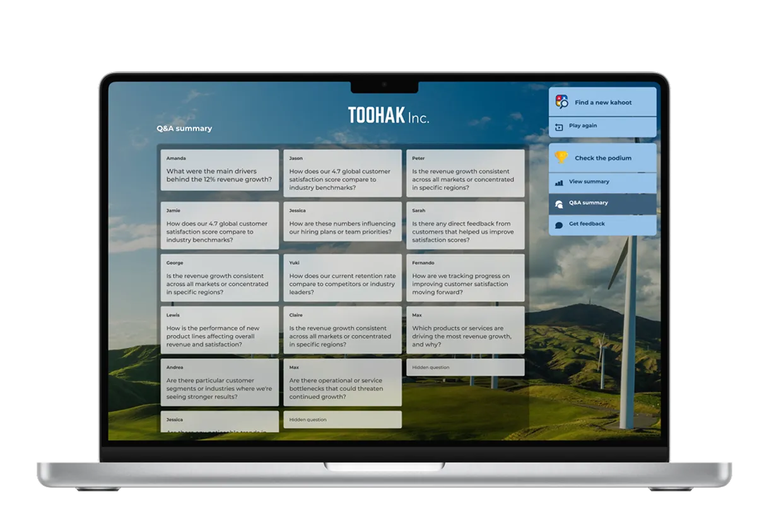Open Amanda's question about 12% revenue growth
The image size is (757, 532).
pyautogui.click(x=220, y=170)
